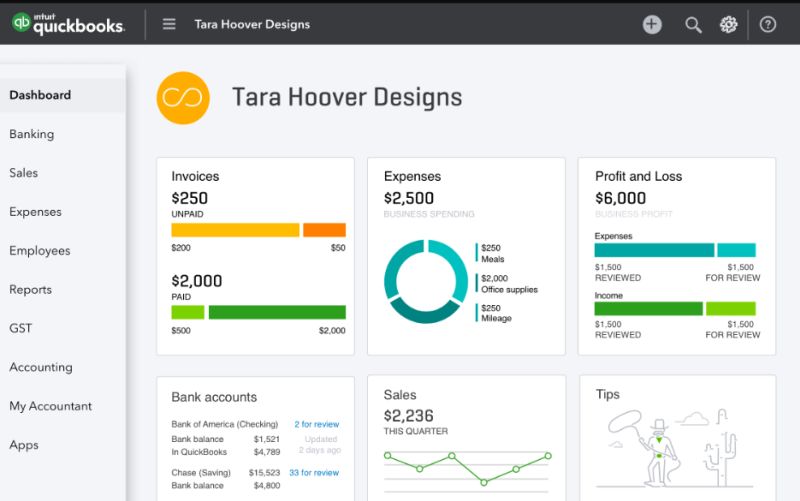Open the settings gear icon
This screenshot has height=501, width=800.
pyautogui.click(x=729, y=24)
